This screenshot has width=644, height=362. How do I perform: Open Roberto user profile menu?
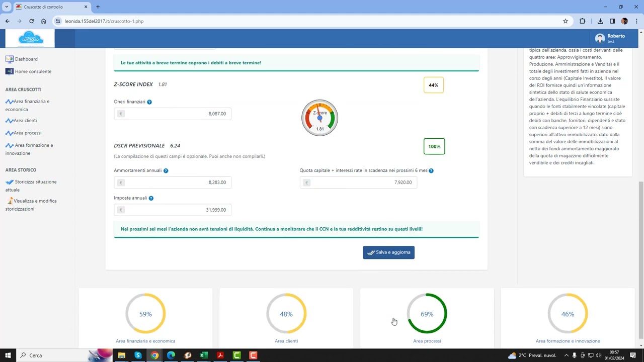[x=610, y=38]
